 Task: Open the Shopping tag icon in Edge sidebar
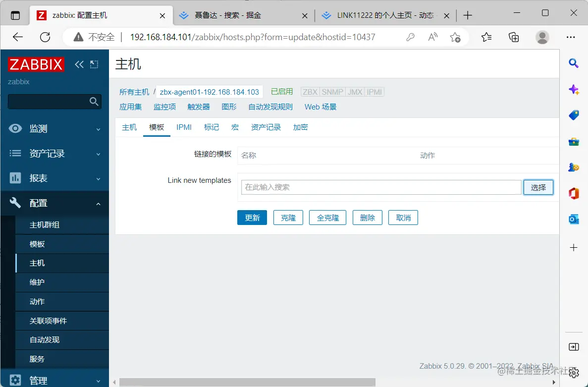point(573,115)
